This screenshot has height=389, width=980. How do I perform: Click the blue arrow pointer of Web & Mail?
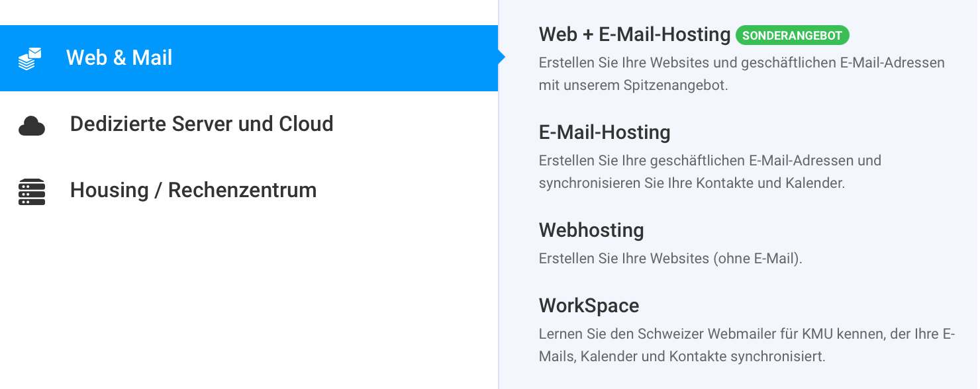(501, 58)
